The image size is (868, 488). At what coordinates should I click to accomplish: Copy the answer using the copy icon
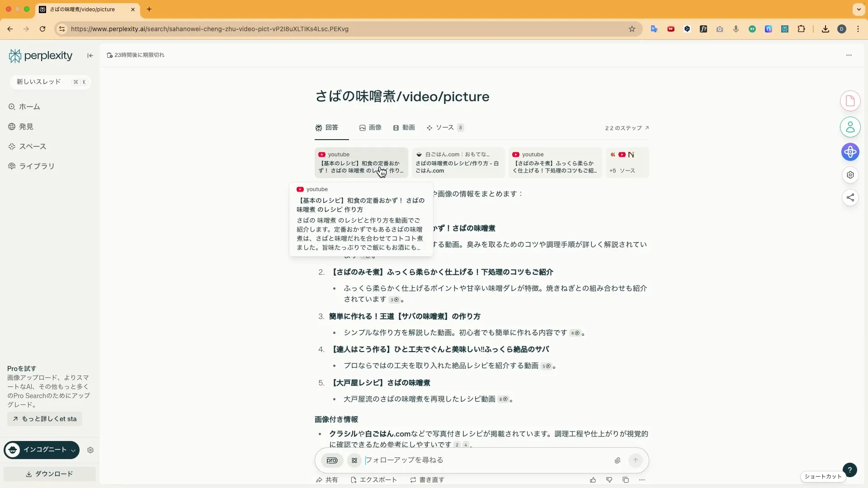[625, 480]
